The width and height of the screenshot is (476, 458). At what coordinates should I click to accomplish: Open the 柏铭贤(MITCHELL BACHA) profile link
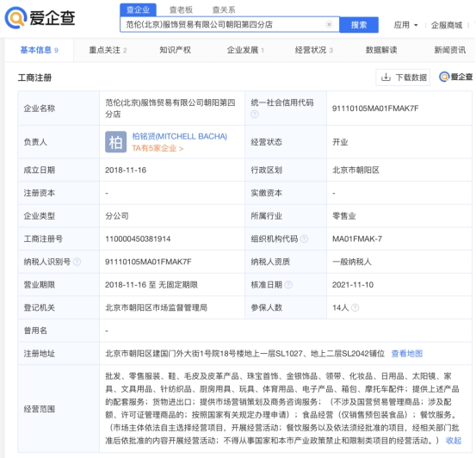179,136
